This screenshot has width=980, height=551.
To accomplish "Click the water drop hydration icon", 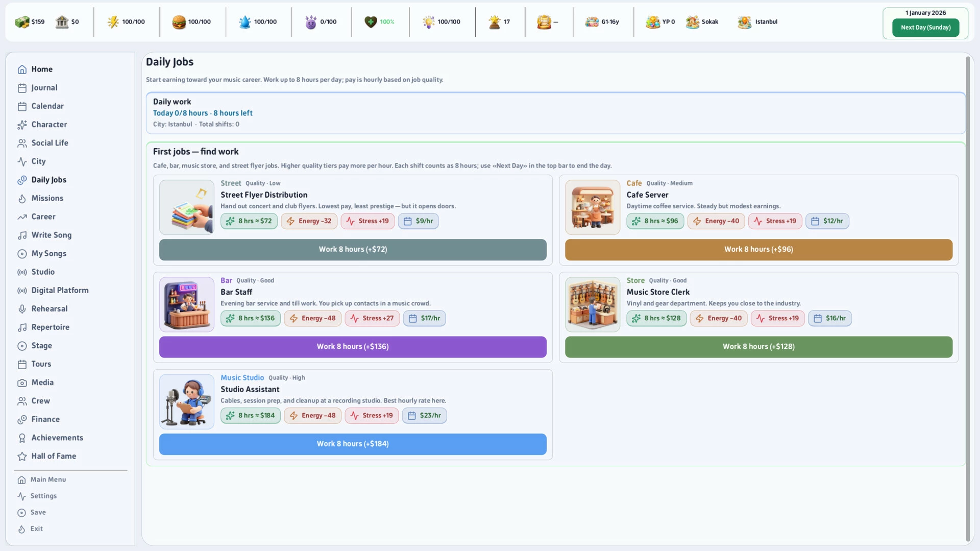I will 245,22.
